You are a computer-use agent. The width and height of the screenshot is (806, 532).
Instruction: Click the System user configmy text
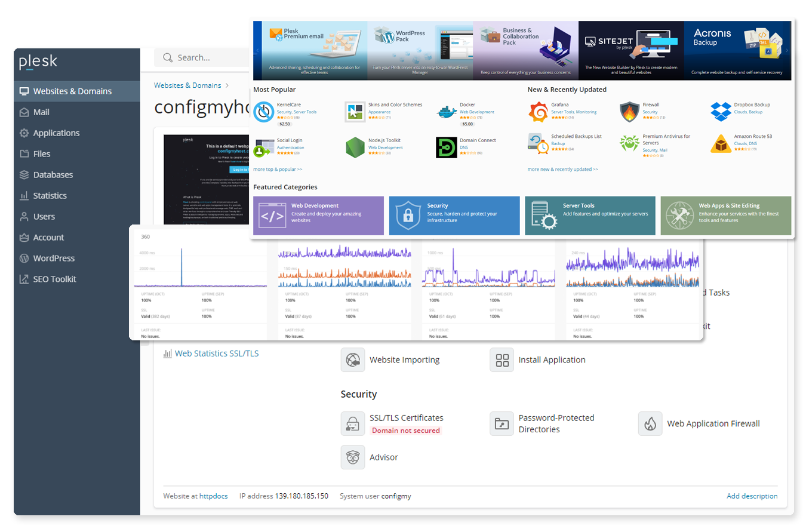pos(376,496)
